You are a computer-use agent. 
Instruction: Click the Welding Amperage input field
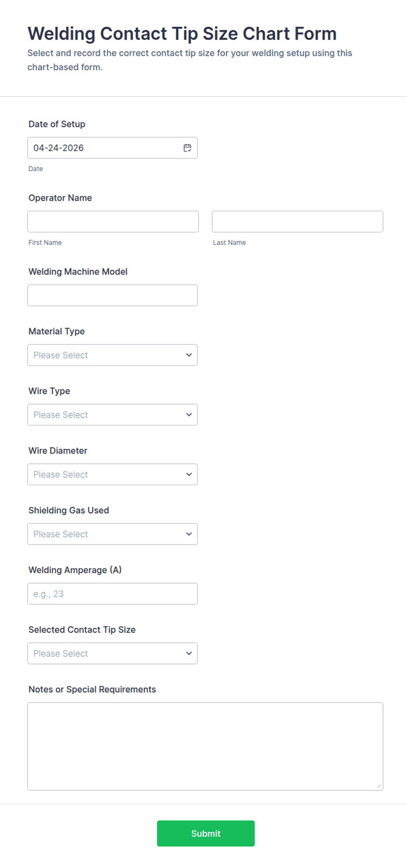112,594
